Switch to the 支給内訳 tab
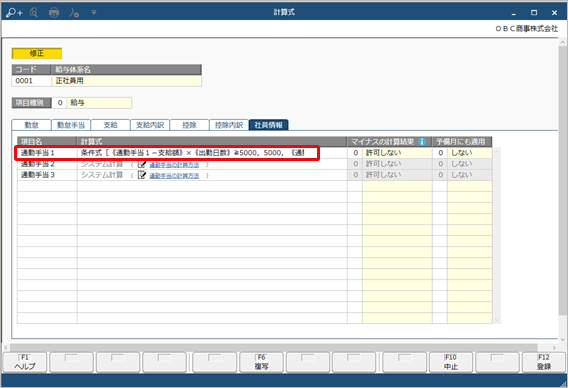568x388 pixels. point(150,125)
